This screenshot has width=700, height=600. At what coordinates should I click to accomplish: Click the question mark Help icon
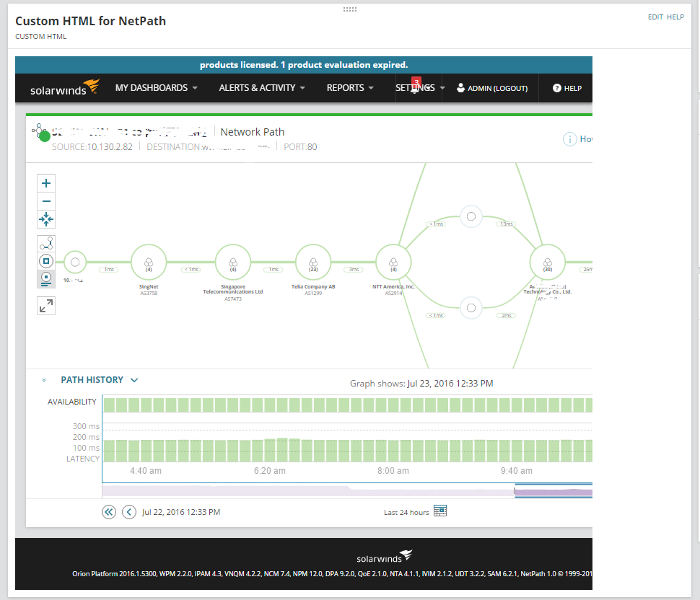pyautogui.click(x=556, y=88)
